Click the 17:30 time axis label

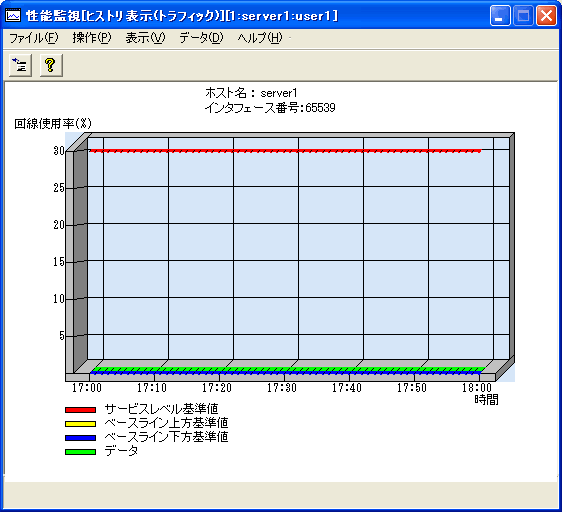[282, 388]
